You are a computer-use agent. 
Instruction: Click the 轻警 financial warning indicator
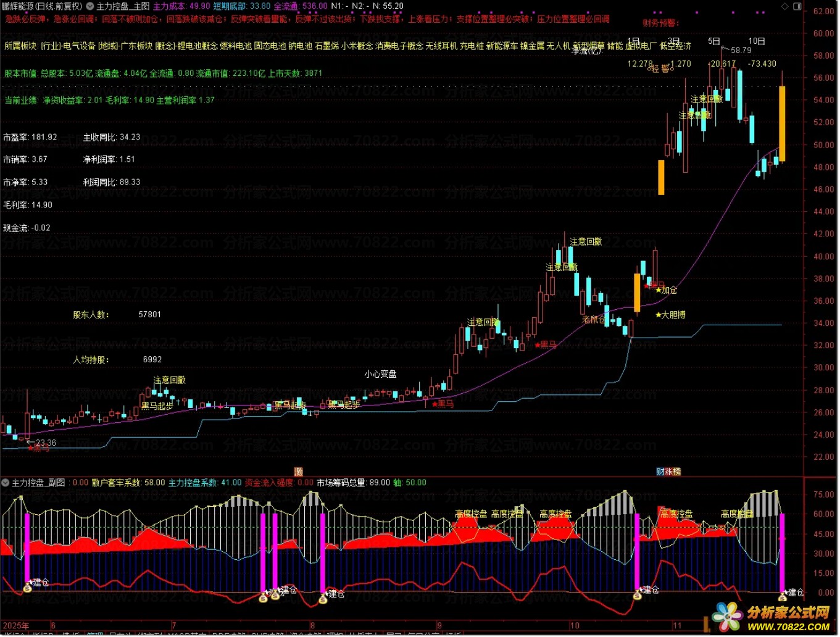coord(660,69)
